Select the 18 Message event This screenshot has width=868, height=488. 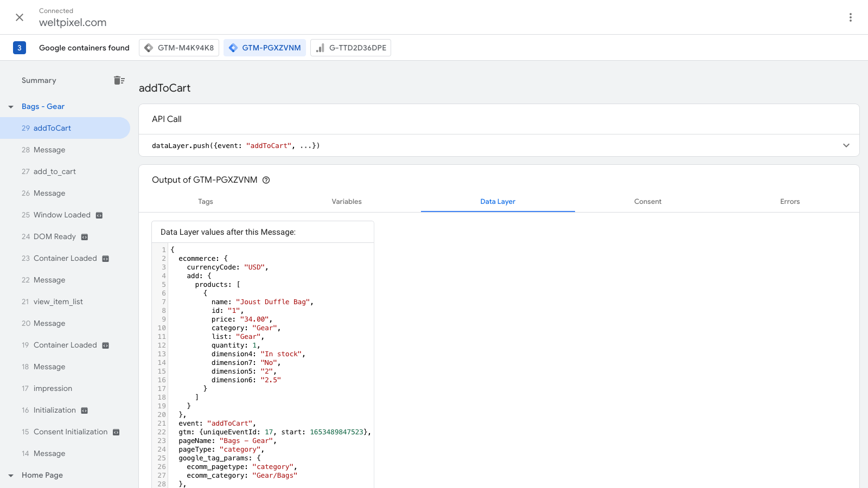[x=65, y=367]
